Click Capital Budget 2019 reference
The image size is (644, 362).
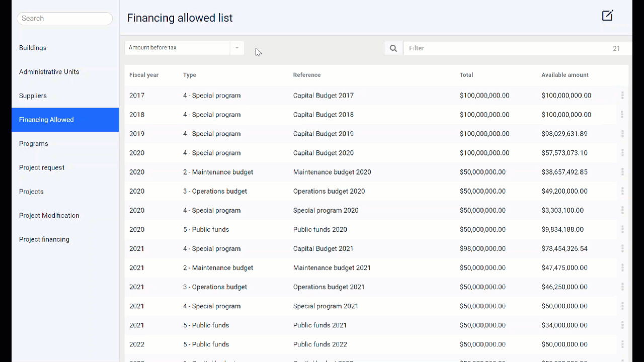click(x=324, y=134)
